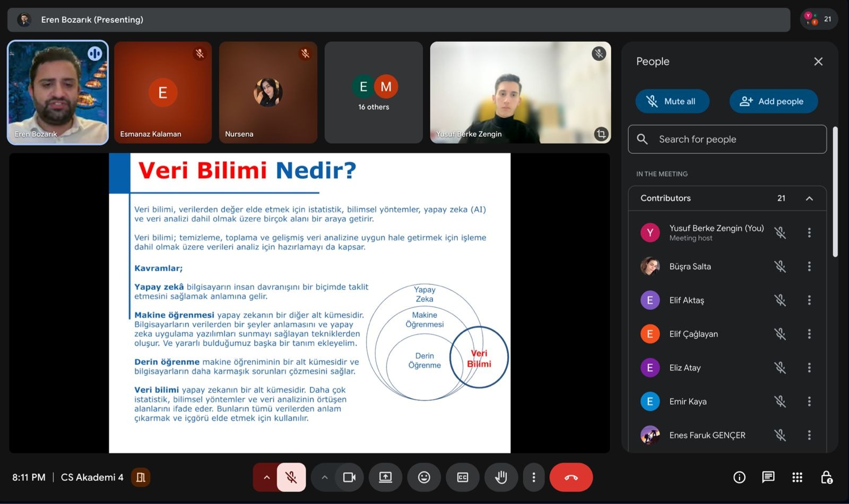Image resolution: width=849 pixels, height=504 pixels.
Task: Expand audio settings arrow beside microphone
Action: pos(266,477)
